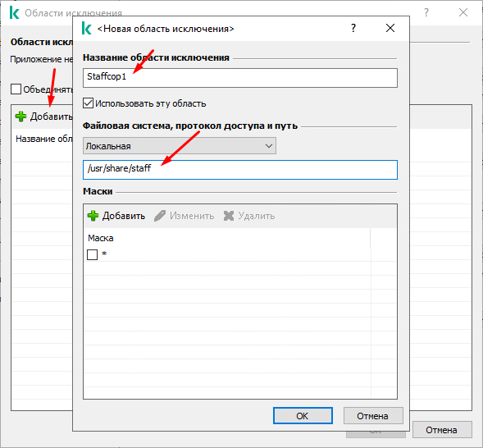Click the Kaspersky logo in new exclusion dialog
483x448 pixels.
[x=87, y=29]
